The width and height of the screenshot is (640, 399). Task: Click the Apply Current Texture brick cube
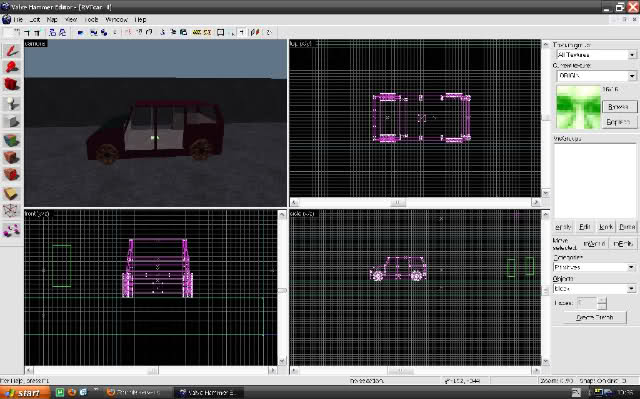[11, 157]
